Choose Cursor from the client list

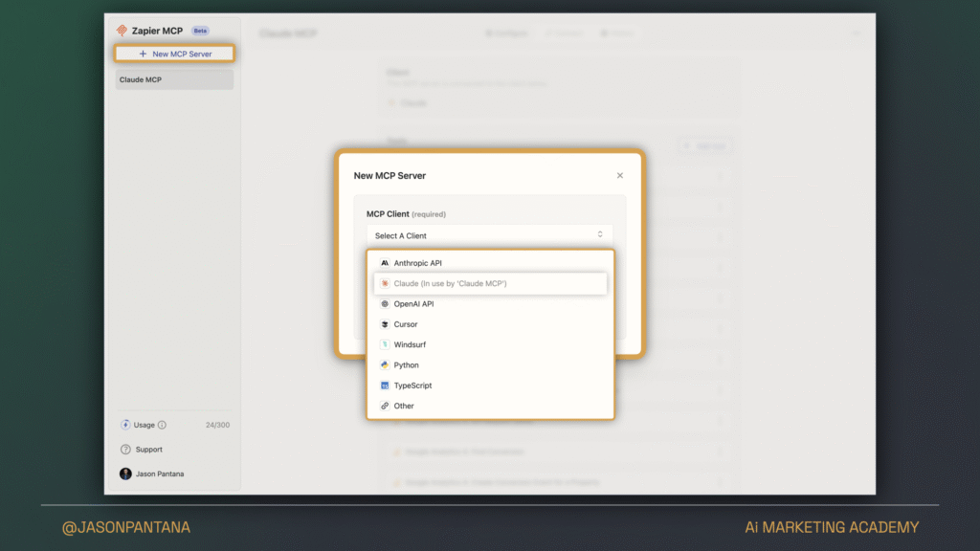[x=490, y=324]
